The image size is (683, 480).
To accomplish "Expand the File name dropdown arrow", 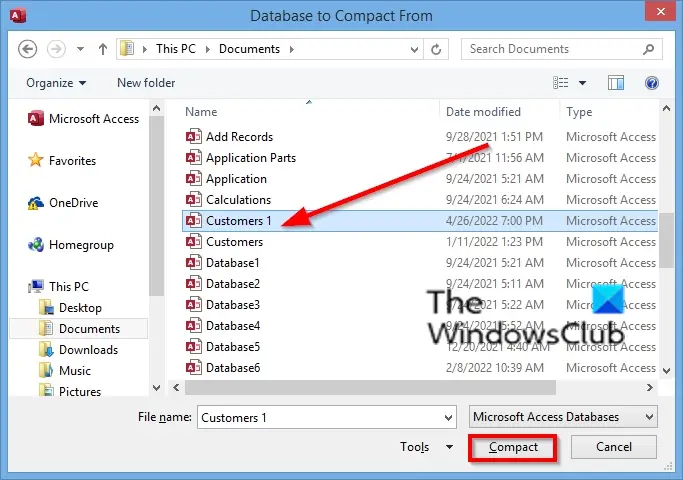I will click(x=448, y=418).
